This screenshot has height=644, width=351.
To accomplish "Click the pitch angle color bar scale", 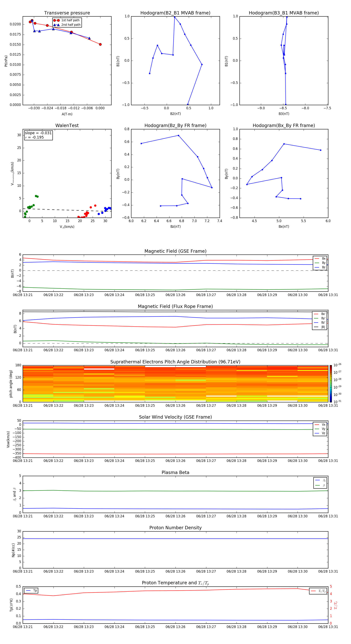I will pyautogui.click(x=331, y=384).
